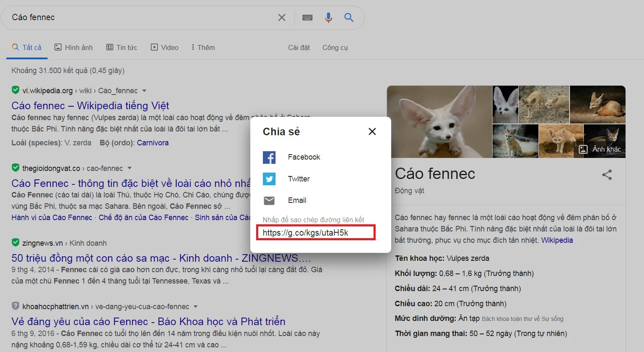The height and width of the screenshot is (352, 644).
Task: Run the search using the magnifier icon
Action: [349, 17]
